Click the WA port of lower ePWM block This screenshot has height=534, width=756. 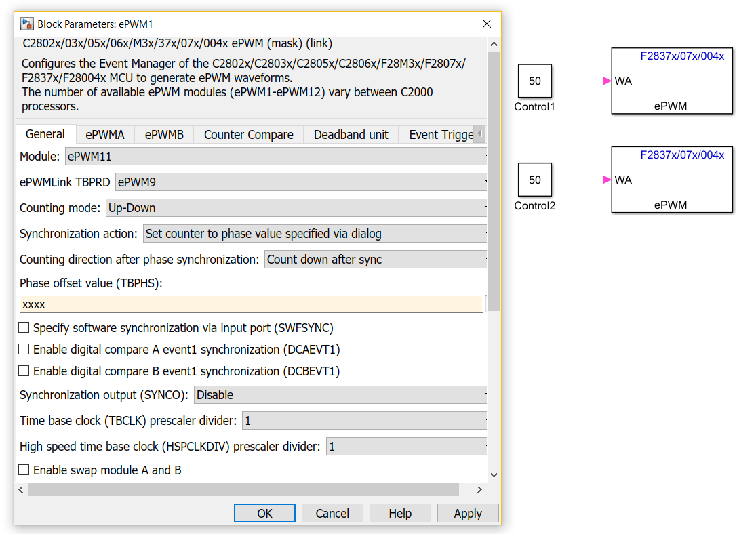[x=623, y=180]
